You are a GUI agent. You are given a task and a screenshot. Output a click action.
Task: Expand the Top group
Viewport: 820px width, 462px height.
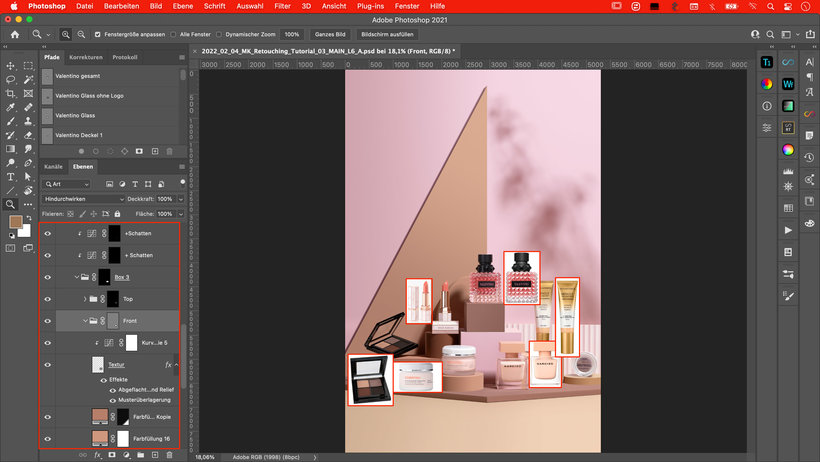85,299
